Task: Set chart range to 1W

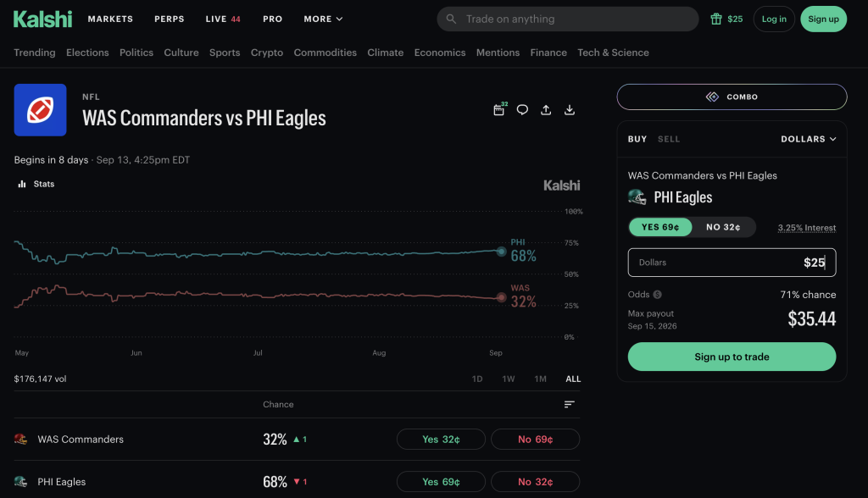Action: pos(509,379)
